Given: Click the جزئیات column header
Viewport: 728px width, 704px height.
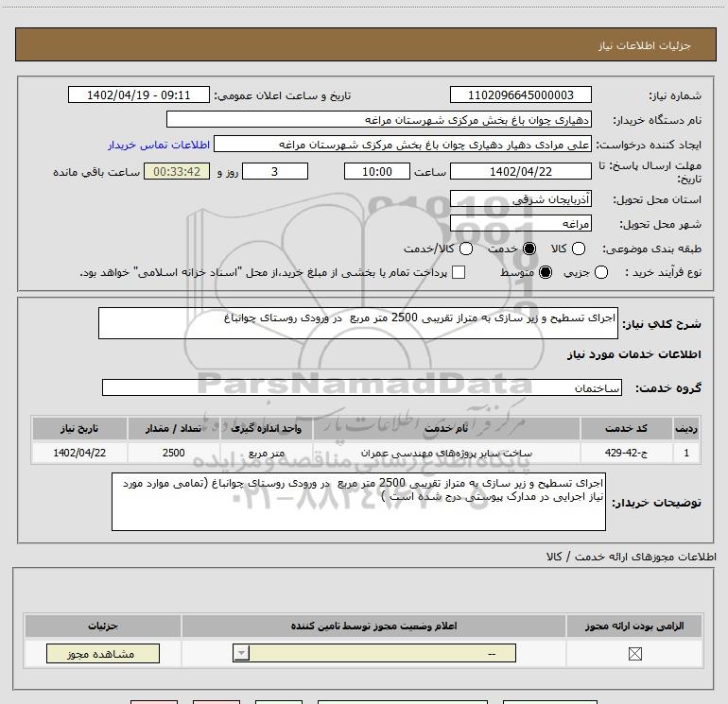Looking at the screenshot, I should pyautogui.click(x=103, y=626).
